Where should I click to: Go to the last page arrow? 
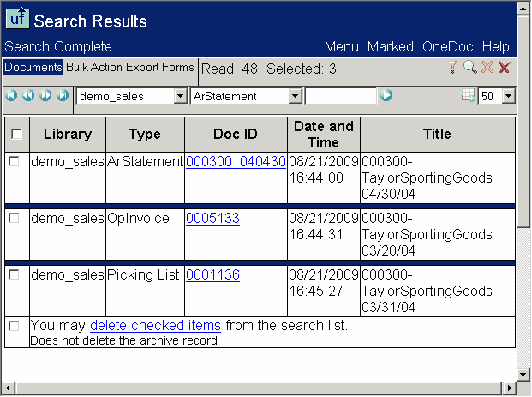[63, 95]
